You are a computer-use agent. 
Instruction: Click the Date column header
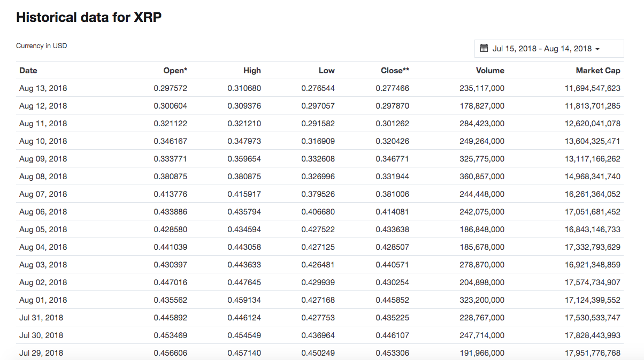point(28,71)
